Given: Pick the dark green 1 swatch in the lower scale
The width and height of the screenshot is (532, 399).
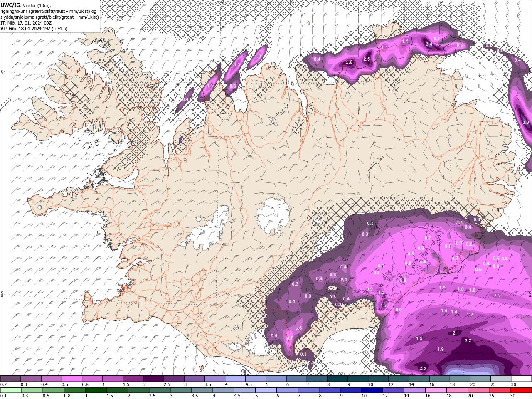Looking at the screenshot, I should click(96, 390).
